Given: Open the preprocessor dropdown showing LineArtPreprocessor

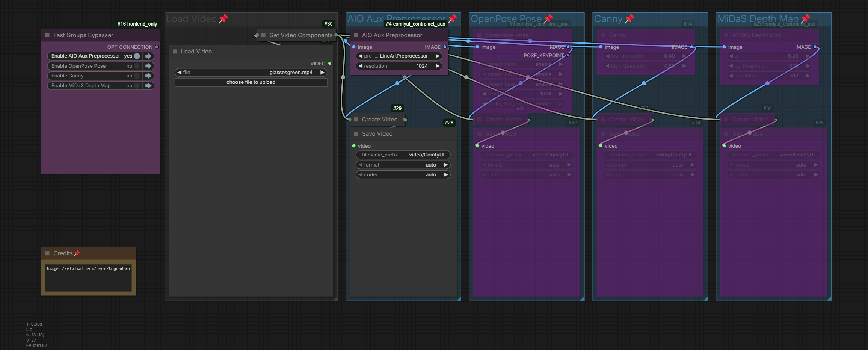Looking at the screenshot, I should pos(399,56).
